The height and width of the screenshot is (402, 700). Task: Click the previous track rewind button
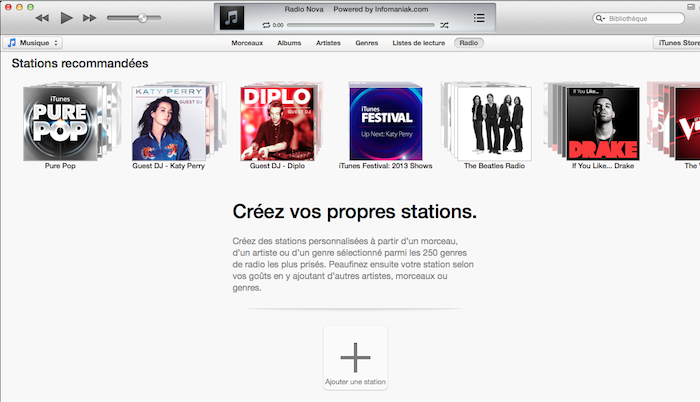click(x=42, y=18)
